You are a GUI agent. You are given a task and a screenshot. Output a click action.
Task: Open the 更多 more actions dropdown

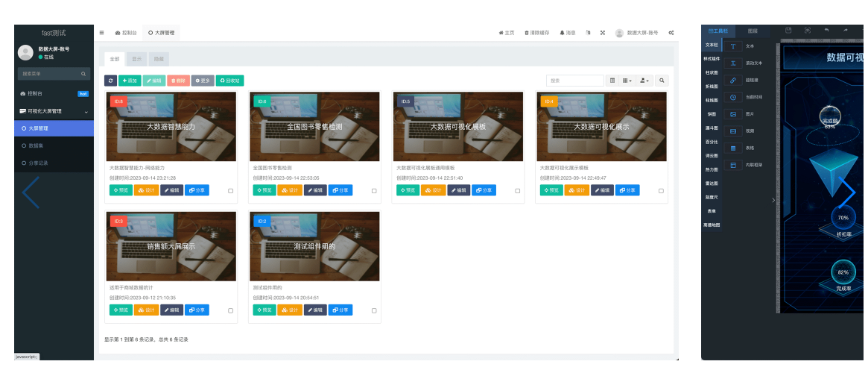203,81
